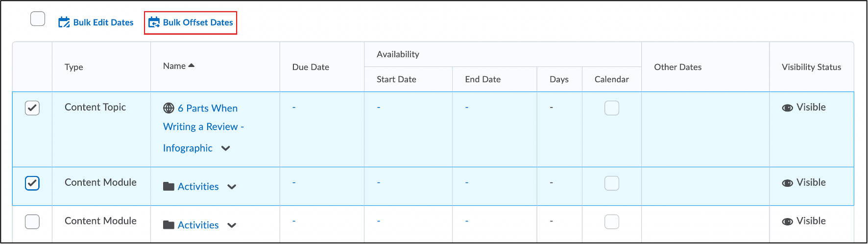Open the 6 Parts When Writing a Review link
The height and width of the screenshot is (244, 868).
207,109
